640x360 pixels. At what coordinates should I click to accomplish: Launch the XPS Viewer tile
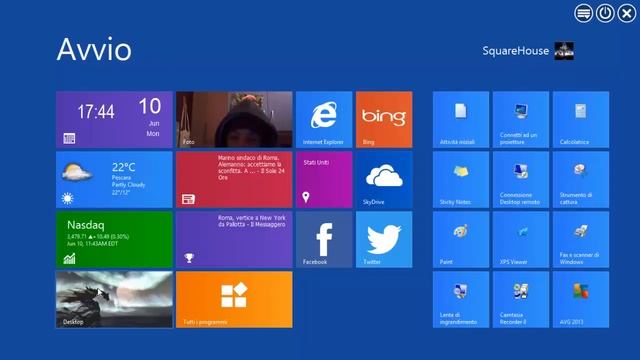click(x=521, y=240)
